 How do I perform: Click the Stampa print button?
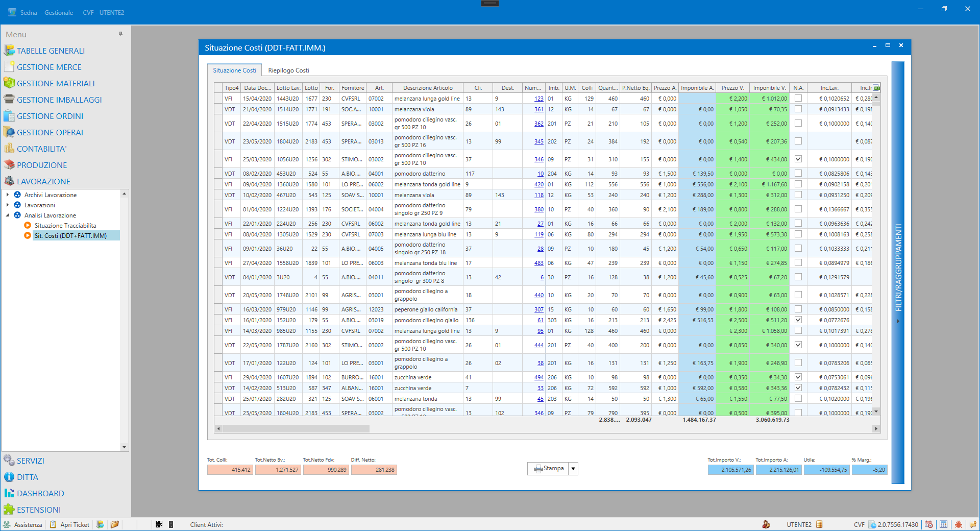coord(548,468)
